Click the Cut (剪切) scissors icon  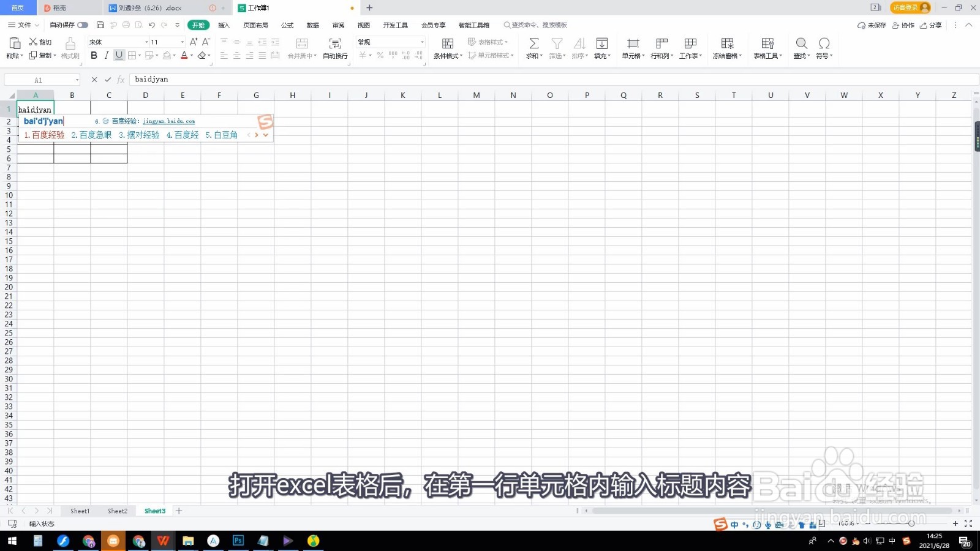[33, 42]
